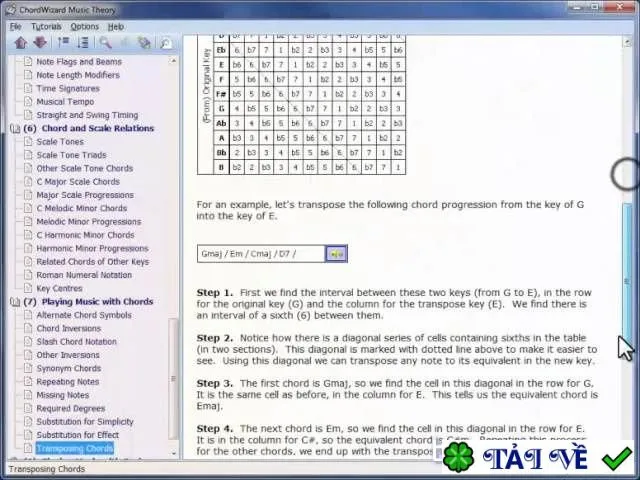The image size is (640, 480).
Task: Select the Required Degrees topic
Action: (71, 409)
